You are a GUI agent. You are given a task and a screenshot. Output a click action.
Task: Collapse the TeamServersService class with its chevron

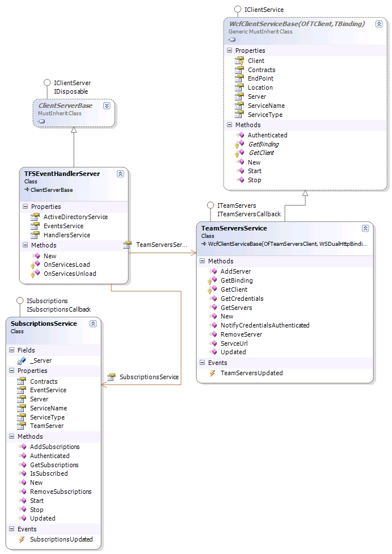pyautogui.click(x=365, y=228)
